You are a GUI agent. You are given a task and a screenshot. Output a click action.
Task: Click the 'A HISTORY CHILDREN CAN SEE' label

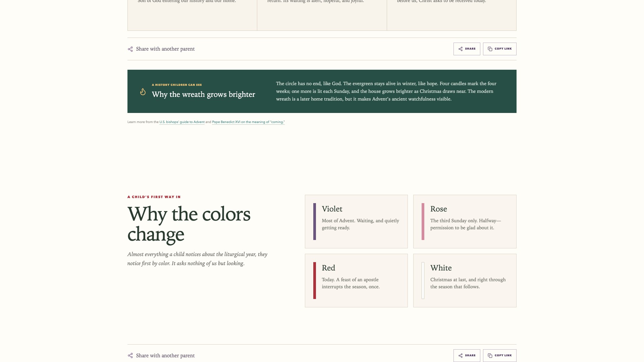pos(177,85)
